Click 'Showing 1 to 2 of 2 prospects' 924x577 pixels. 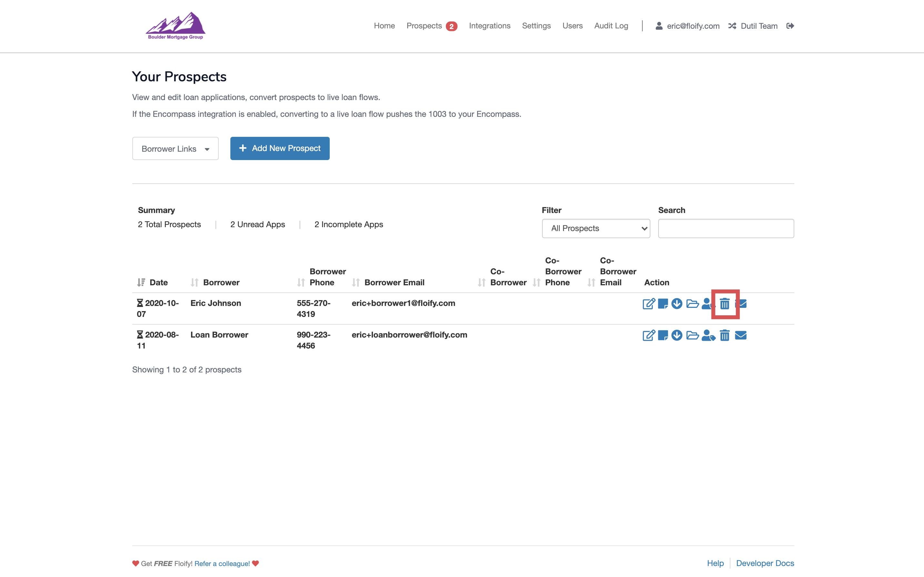point(187,369)
